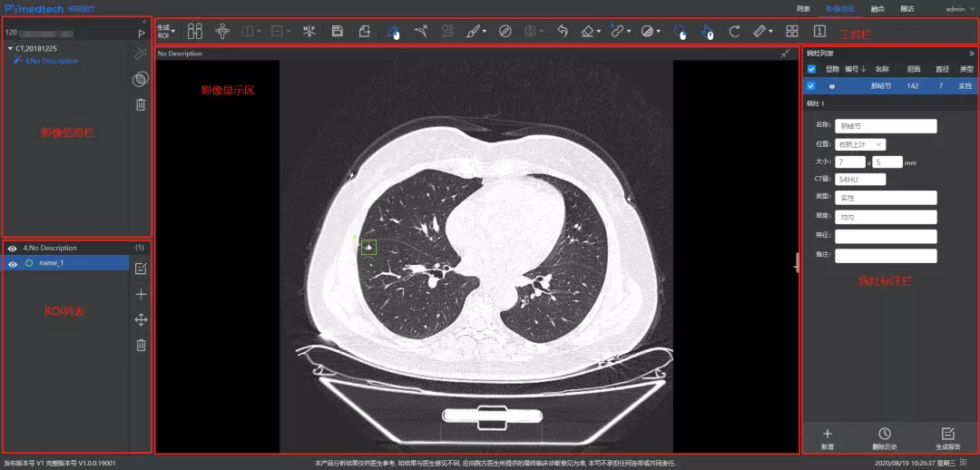Open the 位置 dropdown showing 右肺上叶
The height and width of the screenshot is (470, 980).
[860, 144]
